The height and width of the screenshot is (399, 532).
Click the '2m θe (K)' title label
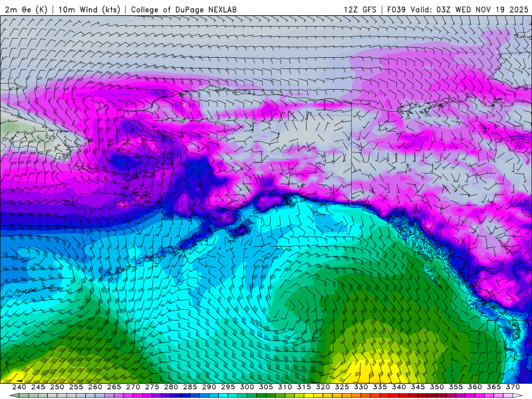(26, 9)
